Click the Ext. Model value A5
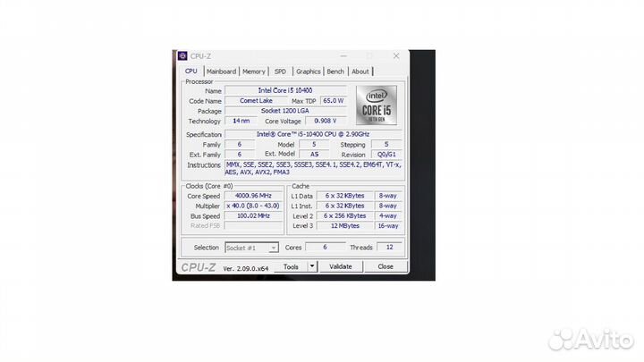 point(314,155)
